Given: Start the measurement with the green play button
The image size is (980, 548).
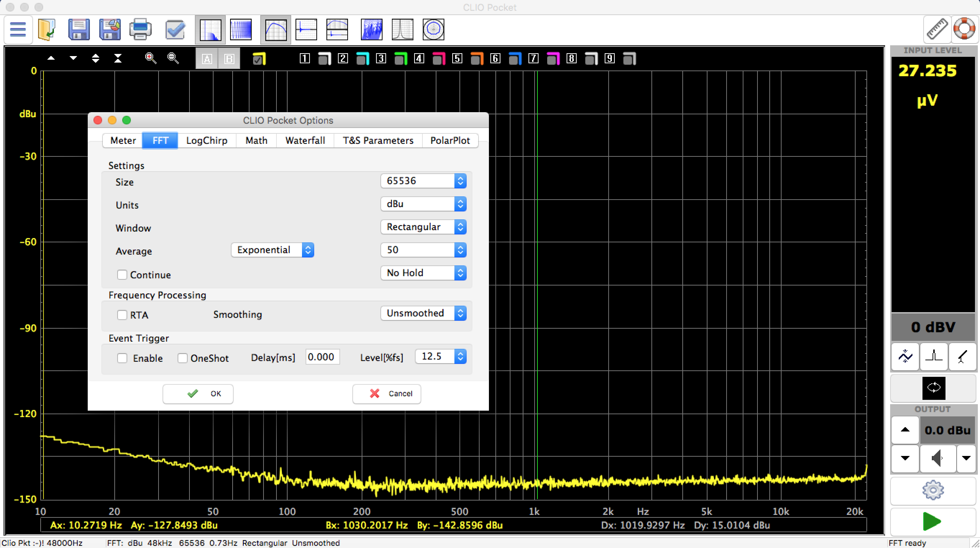Looking at the screenshot, I should (933, 521).
